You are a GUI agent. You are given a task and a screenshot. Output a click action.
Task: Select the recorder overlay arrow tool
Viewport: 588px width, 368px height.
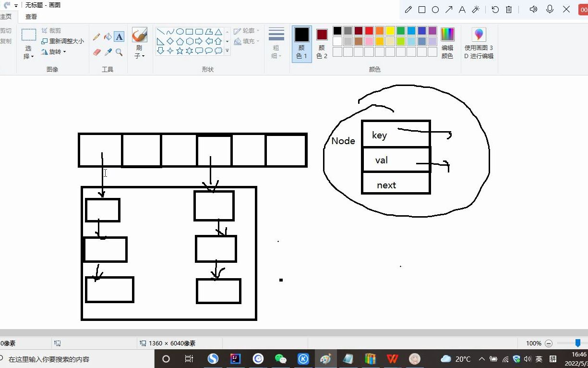[449, 10]
